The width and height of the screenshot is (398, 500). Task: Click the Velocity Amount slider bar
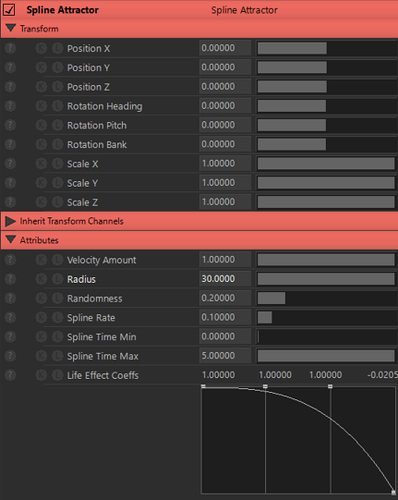327,260
